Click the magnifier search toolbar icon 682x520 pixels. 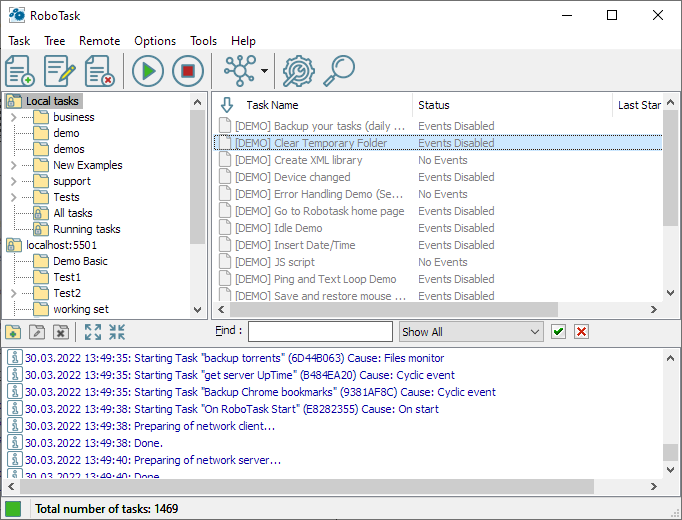point(339,70)
